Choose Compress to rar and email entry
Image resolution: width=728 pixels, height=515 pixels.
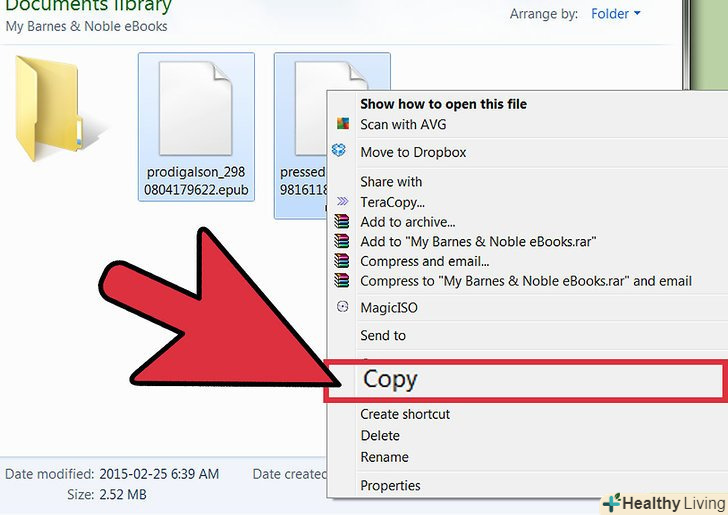pos(526,281)
